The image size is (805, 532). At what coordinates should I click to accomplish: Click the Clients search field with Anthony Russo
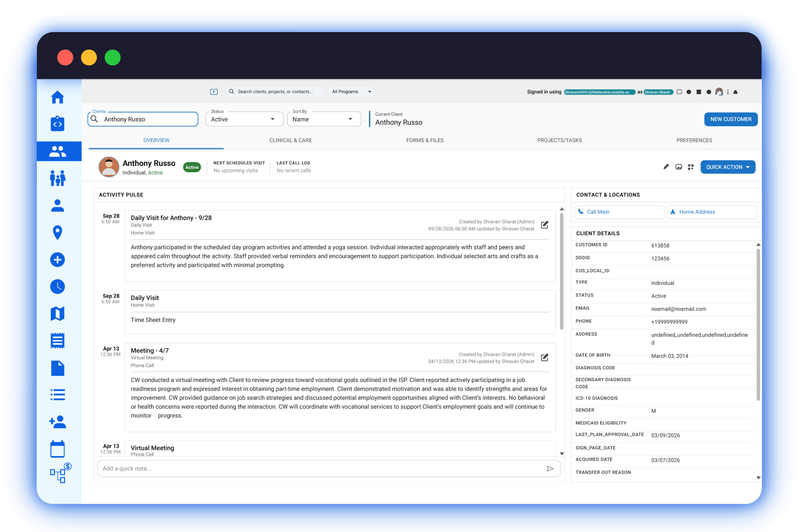(143, 119)
